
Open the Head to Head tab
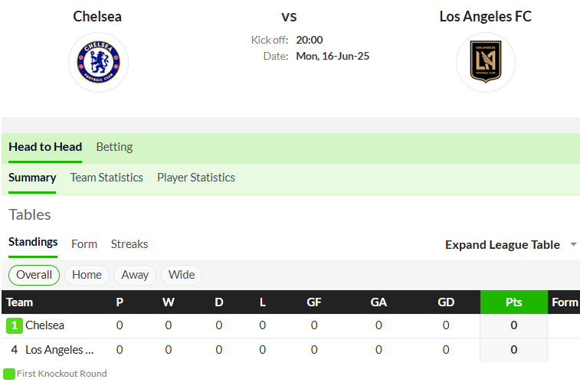tap(45, 147)
